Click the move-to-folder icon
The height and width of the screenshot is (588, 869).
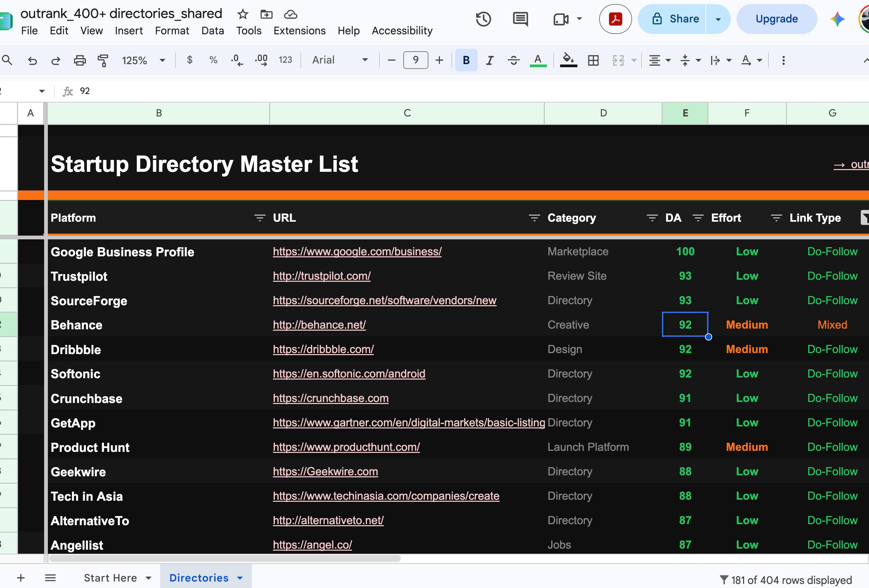[x=266, y=15]
